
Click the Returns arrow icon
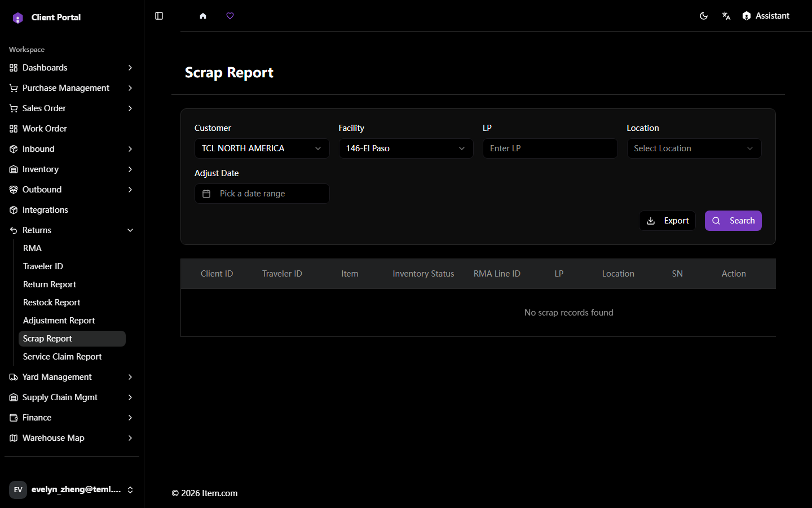point(14,230)
